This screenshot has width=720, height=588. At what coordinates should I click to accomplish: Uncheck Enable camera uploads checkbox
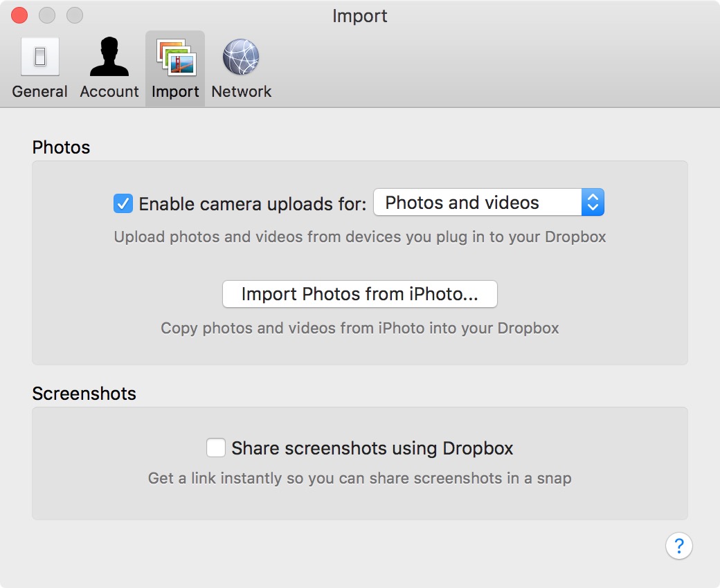[123, 203]
